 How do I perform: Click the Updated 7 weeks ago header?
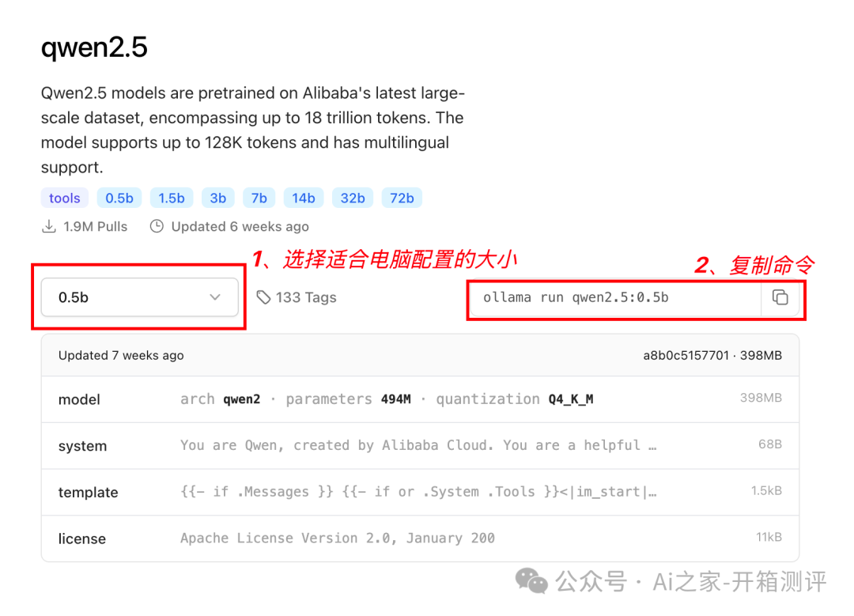click(x=121, y=356)
